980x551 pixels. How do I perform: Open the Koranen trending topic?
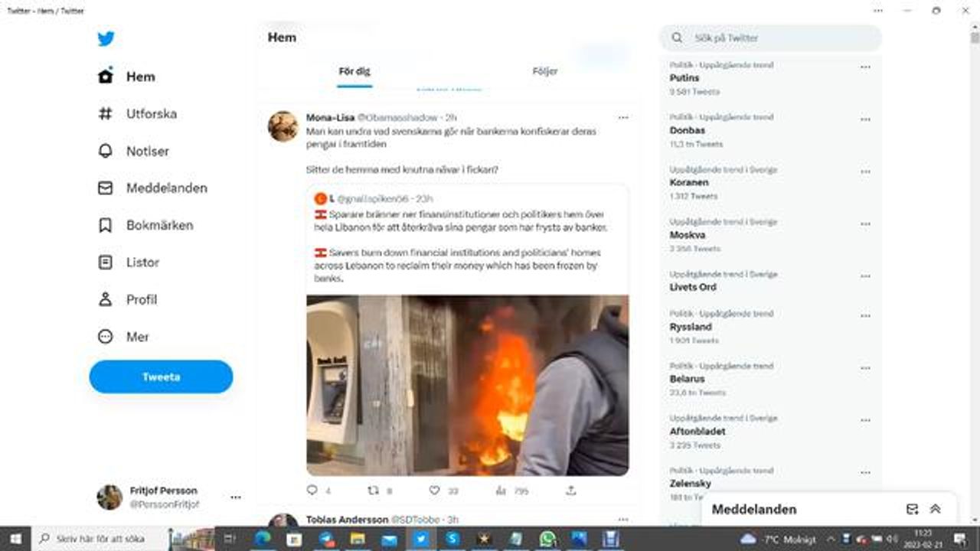click(x=689, y=183)
